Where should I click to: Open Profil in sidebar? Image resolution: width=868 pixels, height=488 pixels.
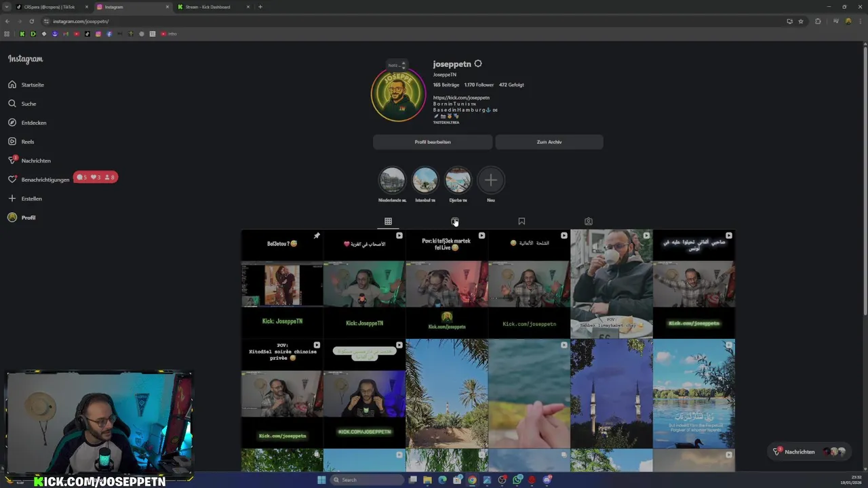tap(22, 218)
